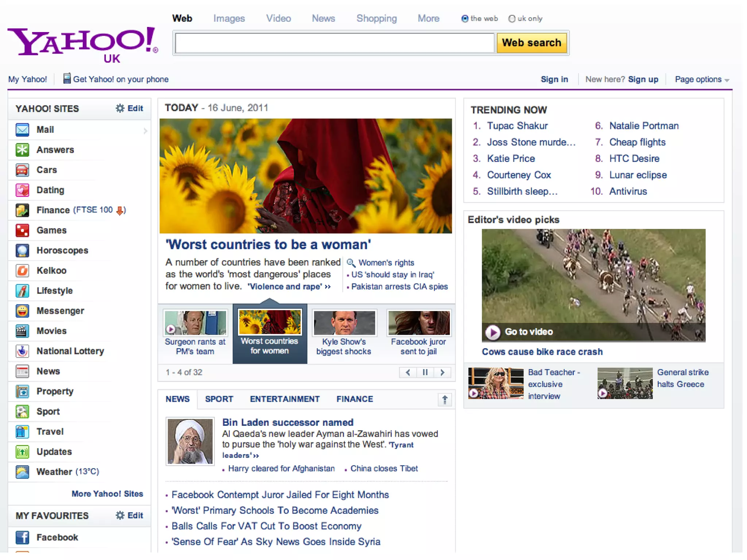Click into the Yahoo search text field

click(x=334, y=43)
